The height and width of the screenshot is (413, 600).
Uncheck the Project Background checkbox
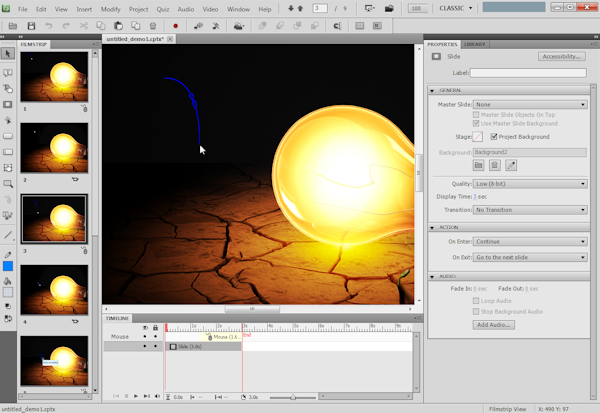pyautogui.click(x=494, y=136)
